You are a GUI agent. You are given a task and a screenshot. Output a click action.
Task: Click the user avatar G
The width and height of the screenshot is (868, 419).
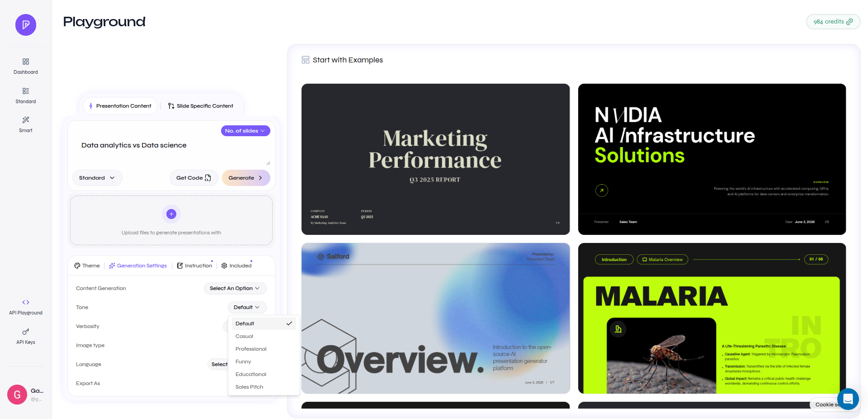tap(17, 395)
